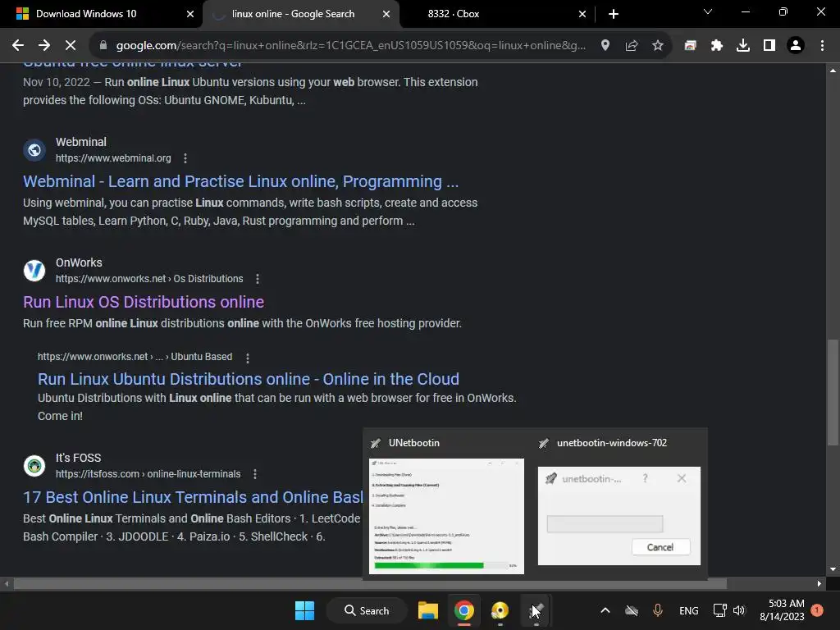This screenshot has width=840, height=630.
Task: Click the horizontal scrollbar thumb
Action: click(x=370, y=583)
